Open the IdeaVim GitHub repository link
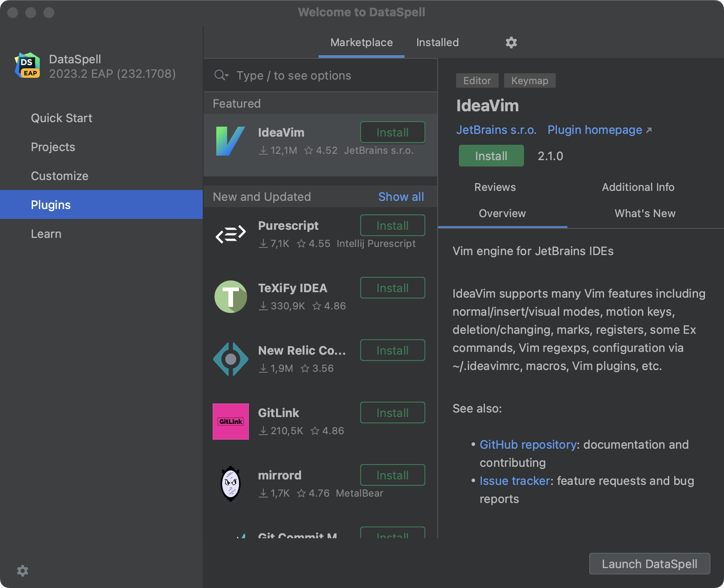This screenshot has height=588, width=724. point(527,445)
